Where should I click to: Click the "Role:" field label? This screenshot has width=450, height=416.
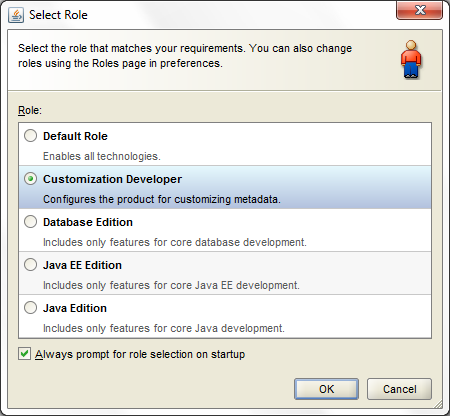click(30, 110)
